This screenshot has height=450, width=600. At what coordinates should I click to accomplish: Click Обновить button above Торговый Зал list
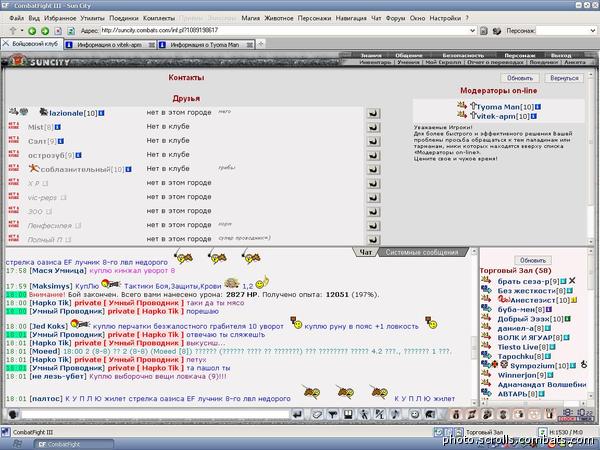pos(533,260)
